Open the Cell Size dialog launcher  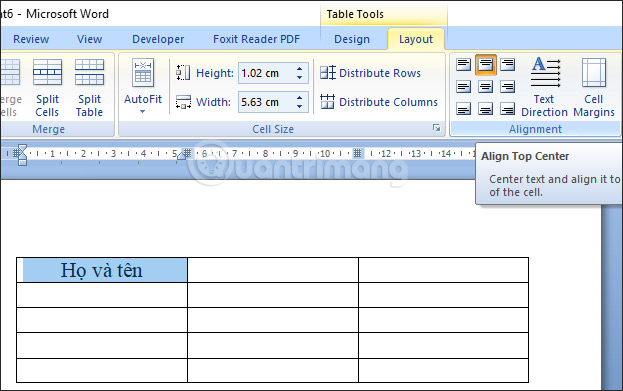[x=437, y=128]
